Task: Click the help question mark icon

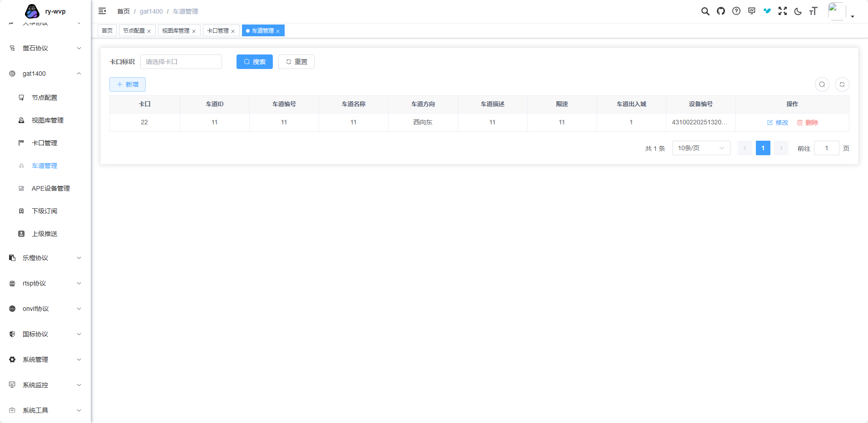Action: coord(736,11)
